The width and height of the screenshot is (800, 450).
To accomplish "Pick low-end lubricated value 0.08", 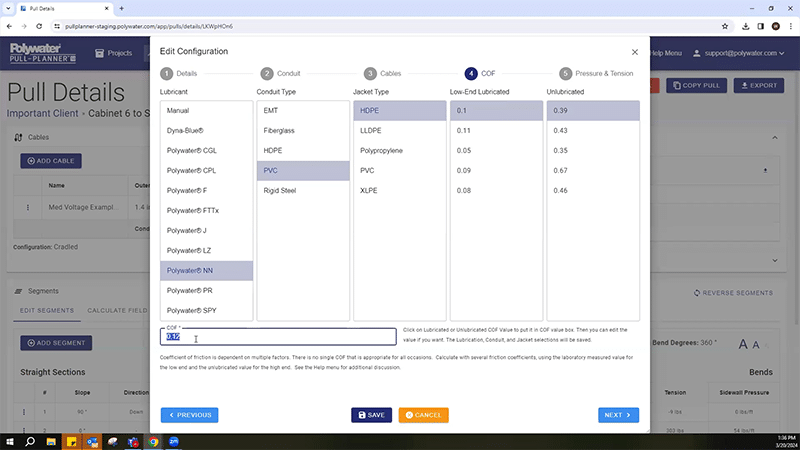I will coord(496,190).
